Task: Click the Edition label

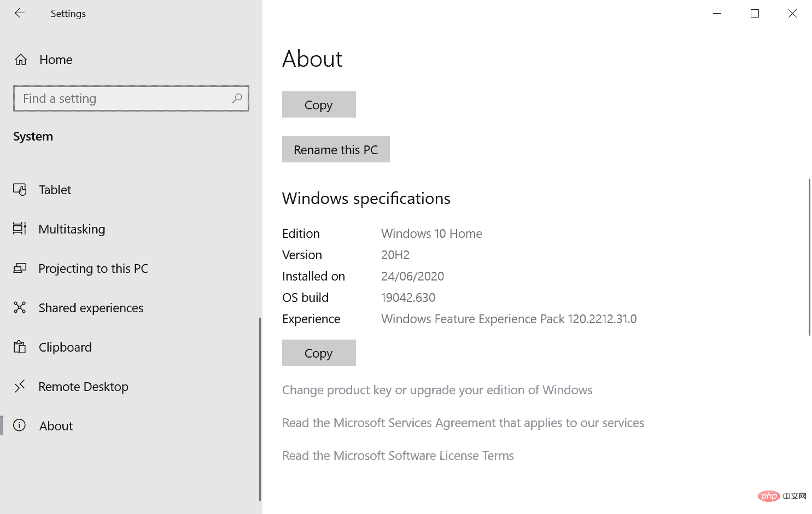Action: pos(301,233)
